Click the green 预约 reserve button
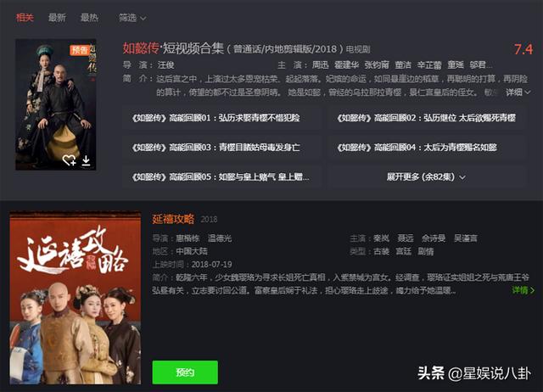 click(185, 372)
